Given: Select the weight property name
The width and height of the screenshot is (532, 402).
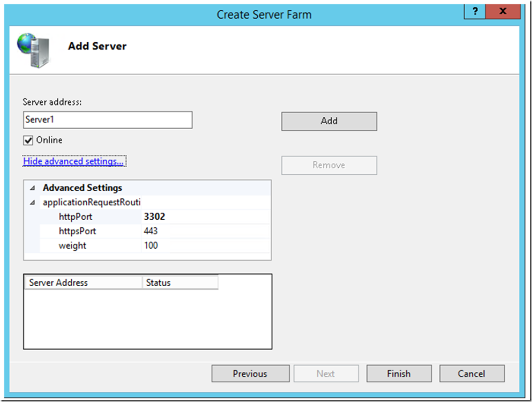Looking at the screenshot, I should 72,246.
